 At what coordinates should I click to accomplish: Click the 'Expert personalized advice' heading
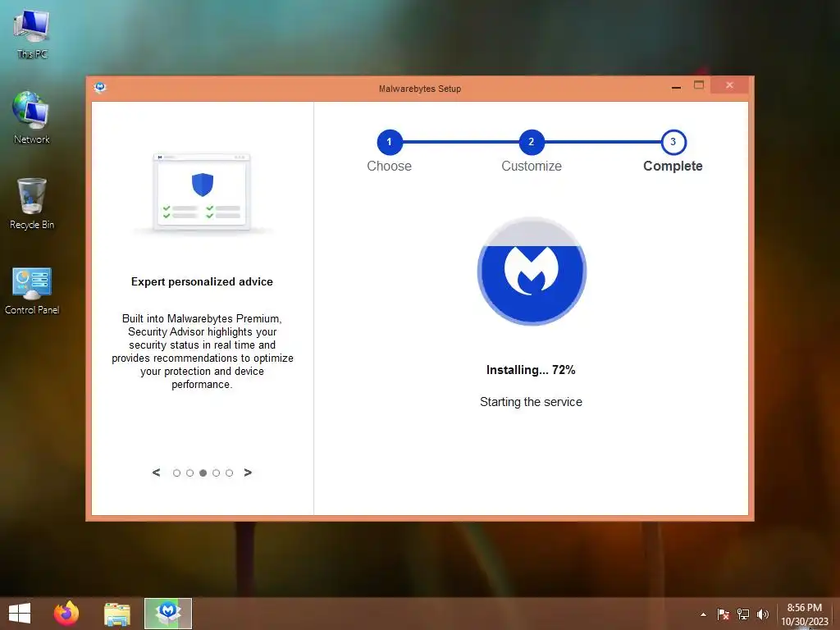point(202,282)
